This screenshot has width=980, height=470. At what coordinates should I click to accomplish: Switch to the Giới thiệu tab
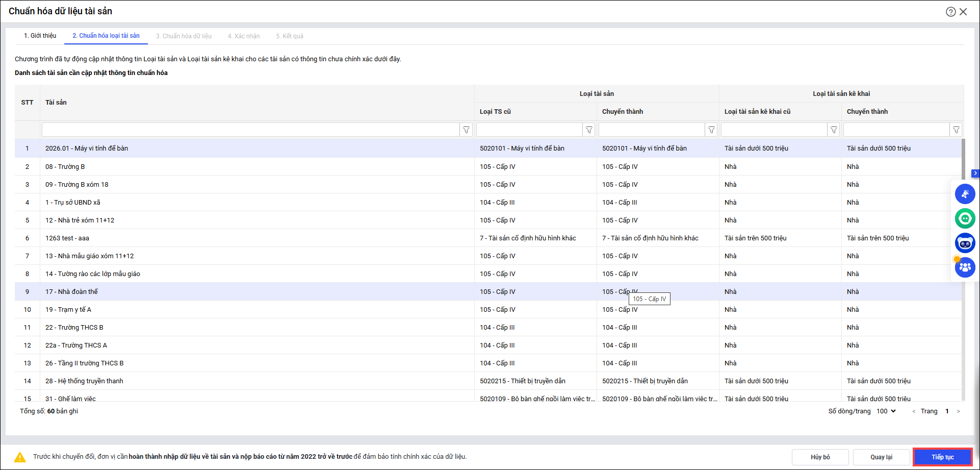pos(40,36)
